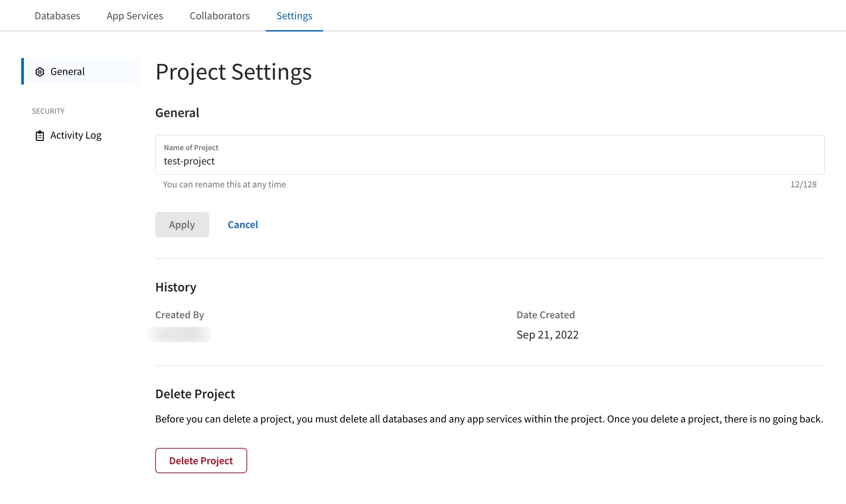Click the SECURITY section label
This screenshot has width=846, height=504.
48,111
